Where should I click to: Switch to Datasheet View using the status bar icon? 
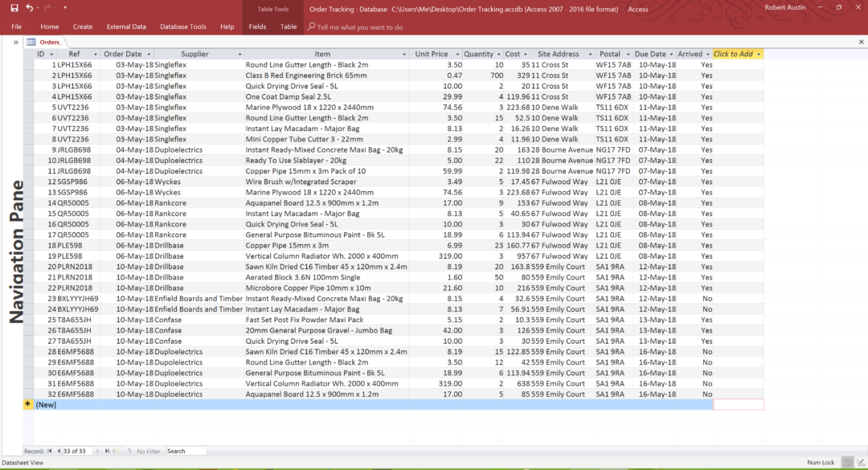click(x=848, y=462)
